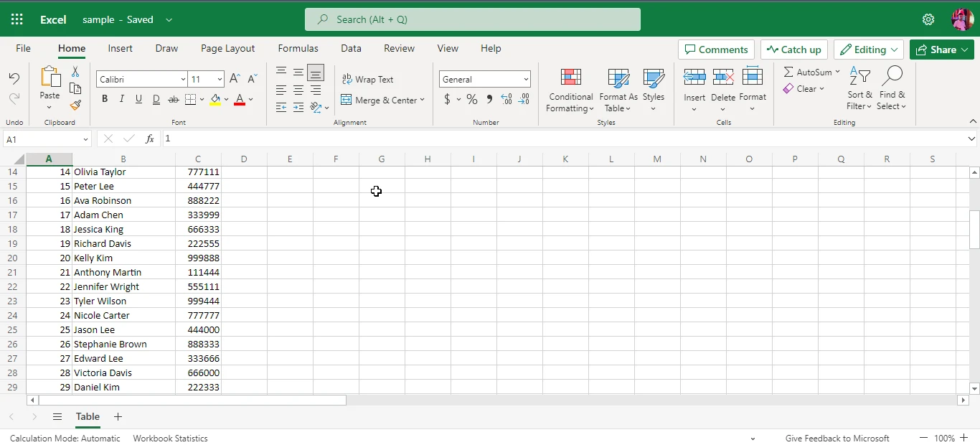Toggle Bold formatting

[x=105, y=100]
